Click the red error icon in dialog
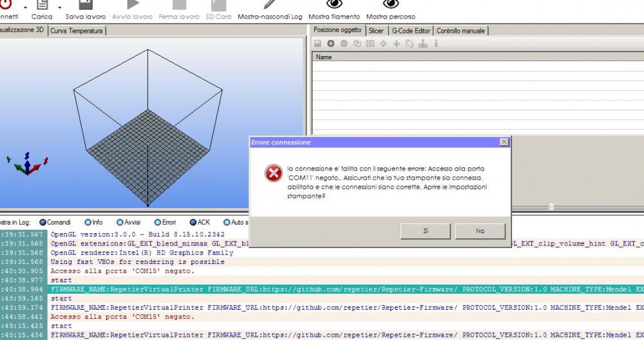Image resolution: width=644 pixels, height=340 pixels. point(273,173)
